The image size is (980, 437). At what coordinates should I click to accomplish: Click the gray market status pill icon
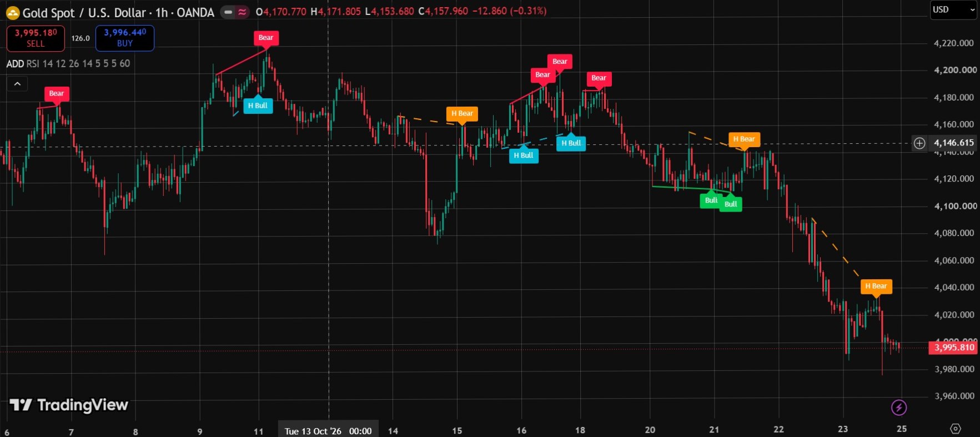[x=228, y=12]
